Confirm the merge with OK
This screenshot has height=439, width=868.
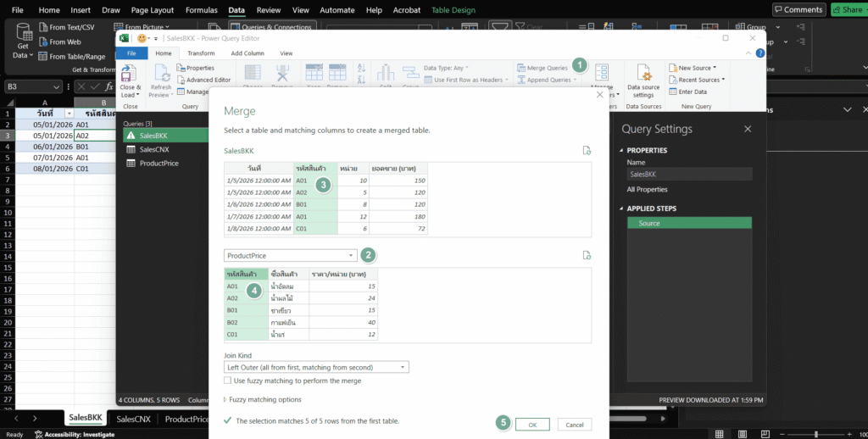(x=532, y=425)
